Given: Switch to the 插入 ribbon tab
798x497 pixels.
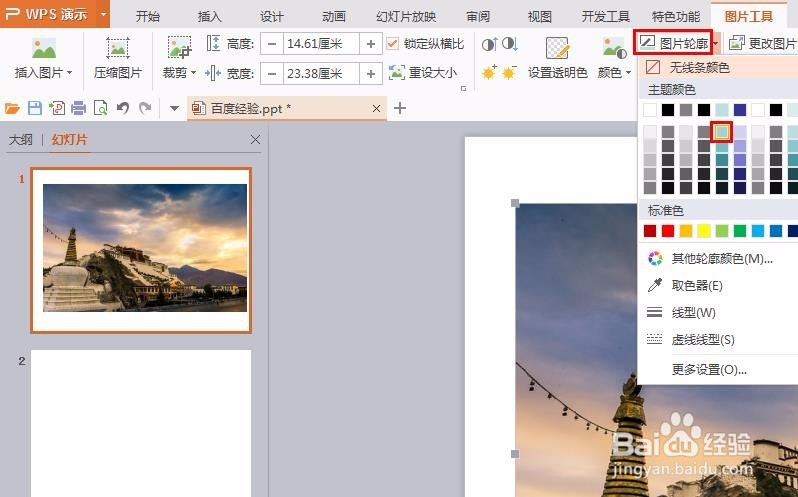Looking at the screenshot, I should (x=210, y=16).
